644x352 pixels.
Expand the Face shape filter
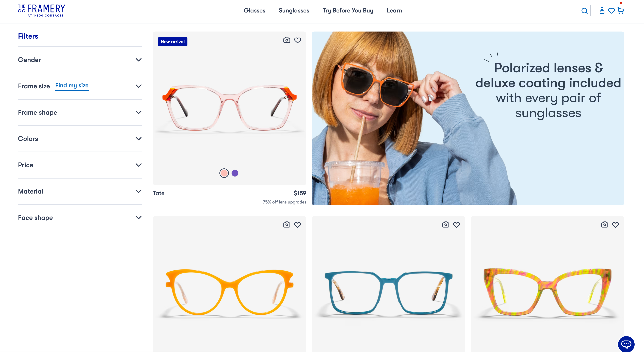coord(80,217)
